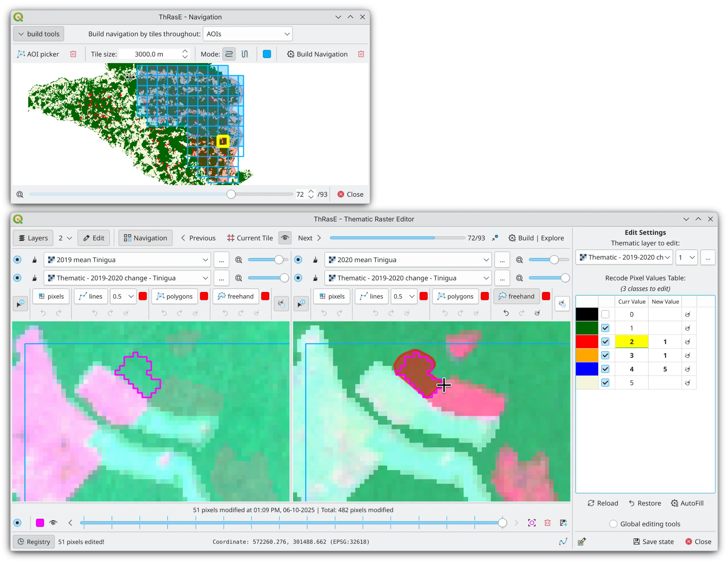
Task: Enable checkbox for class value 0
Action: [x=605, y=314]
